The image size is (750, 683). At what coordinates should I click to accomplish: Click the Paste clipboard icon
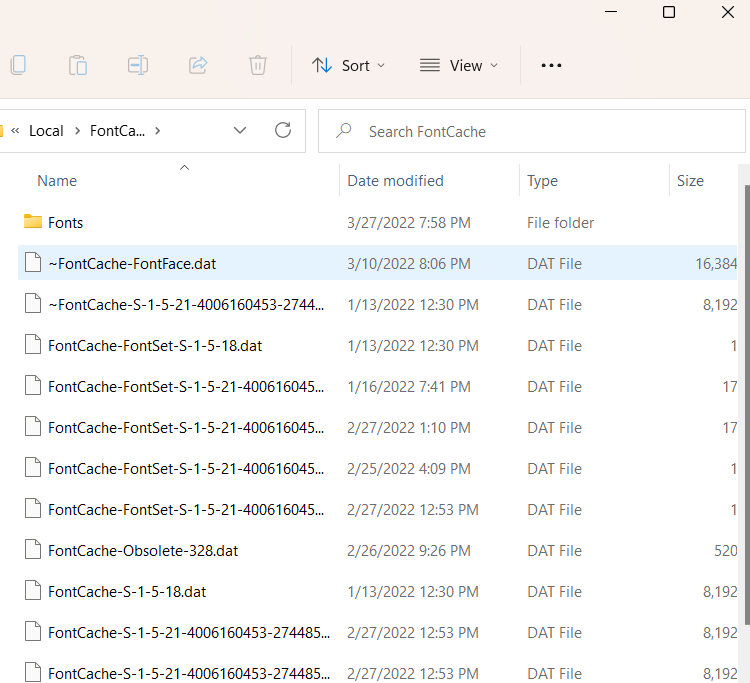pyautogui.click(x=77, y=65)
